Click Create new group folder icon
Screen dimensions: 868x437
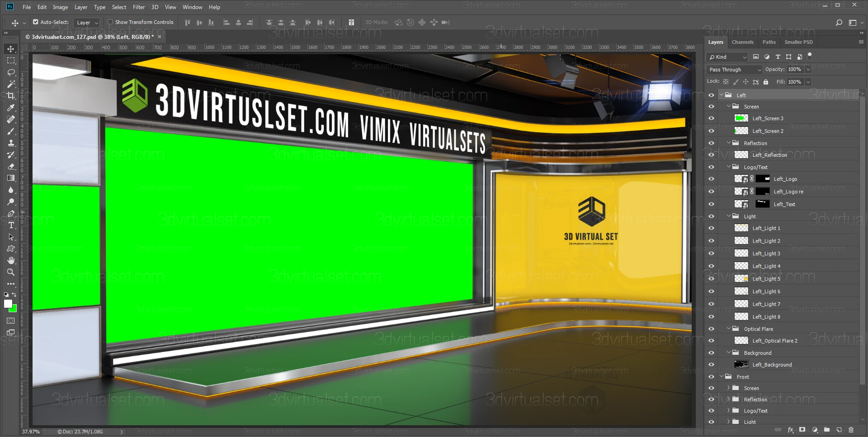[x=827, y=430]
